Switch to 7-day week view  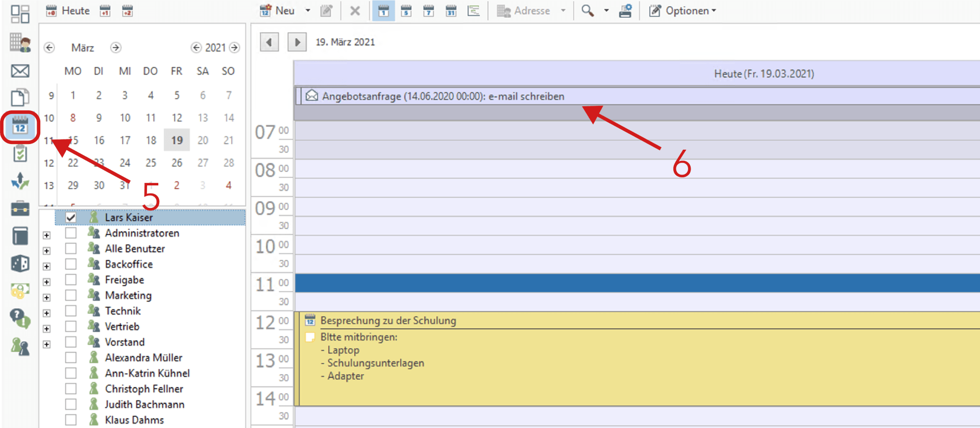coord(429,11)
